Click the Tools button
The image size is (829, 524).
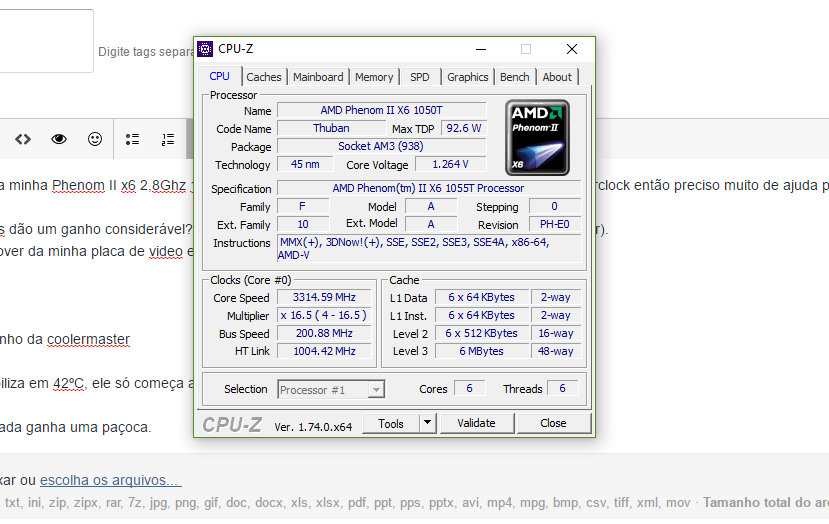pyautogui.click(x=391, y=424)
